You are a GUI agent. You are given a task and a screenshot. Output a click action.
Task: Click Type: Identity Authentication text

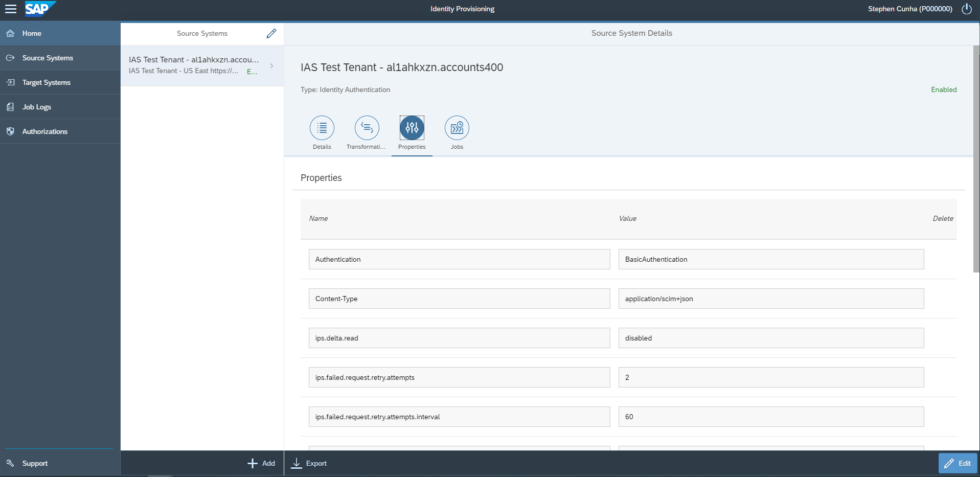pos(345,89)
